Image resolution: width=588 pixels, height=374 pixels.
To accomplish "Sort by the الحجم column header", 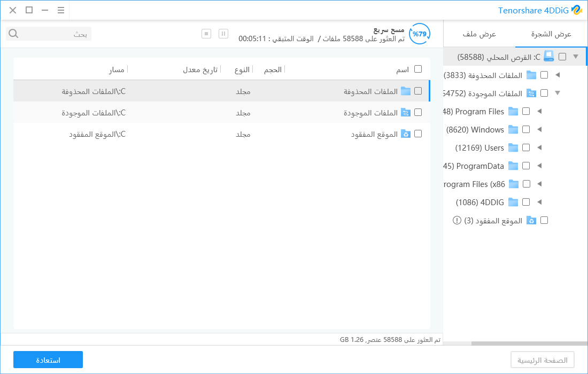I will [x=273, y=69].
